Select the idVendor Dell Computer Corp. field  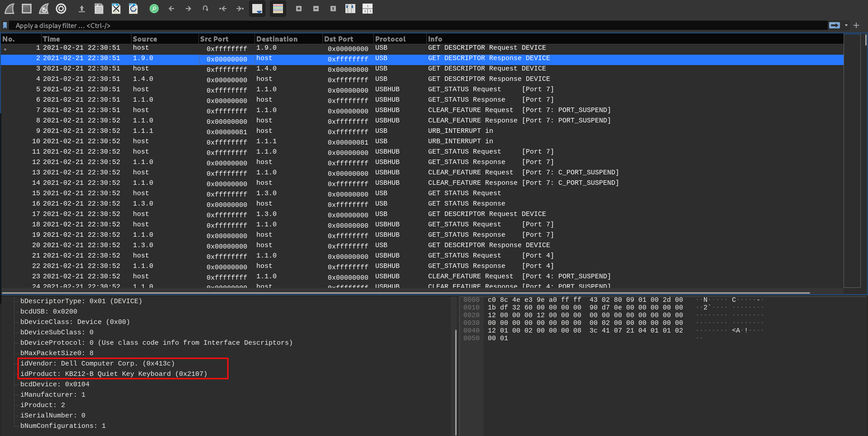(97, 363)
